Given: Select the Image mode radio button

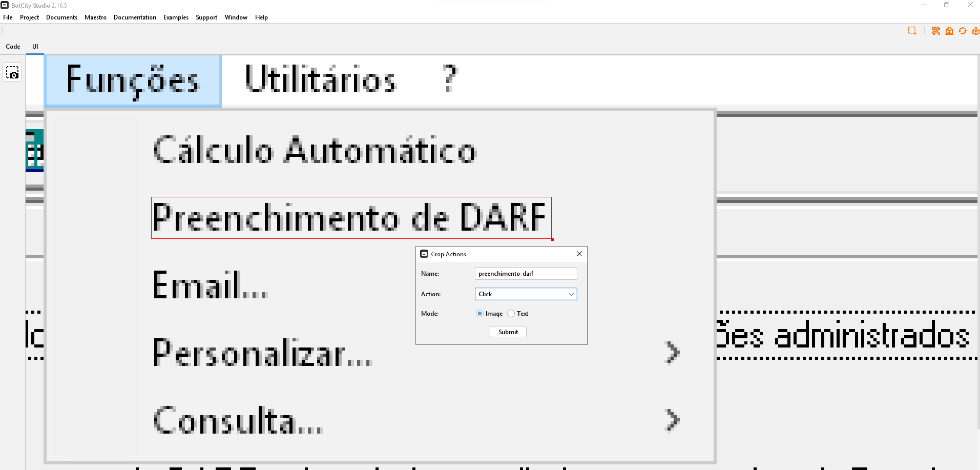Looking at the screenshot, I should tap(479, 313).
